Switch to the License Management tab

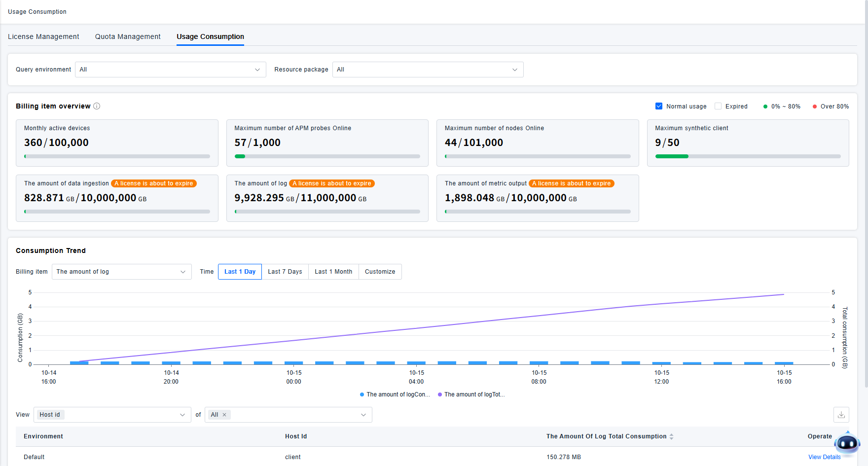click(43, 36)
